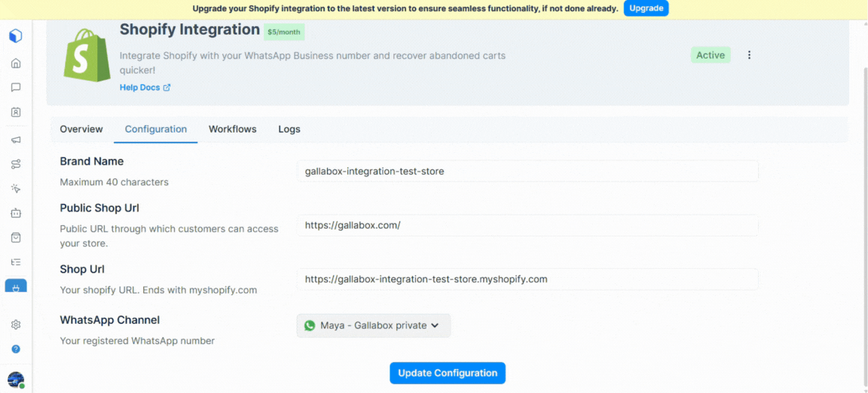Click the help question mark icon
Screen dimensions: 868x393
16,349
